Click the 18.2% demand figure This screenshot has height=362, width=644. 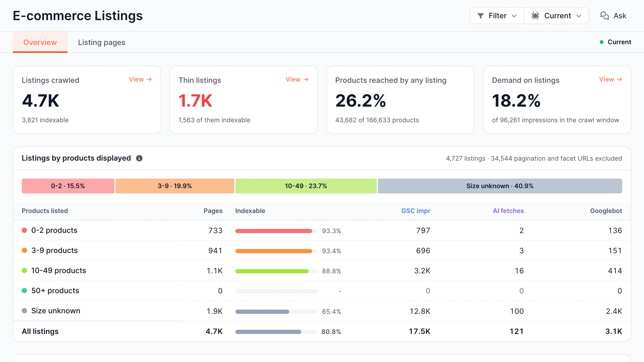pos(516,101)
